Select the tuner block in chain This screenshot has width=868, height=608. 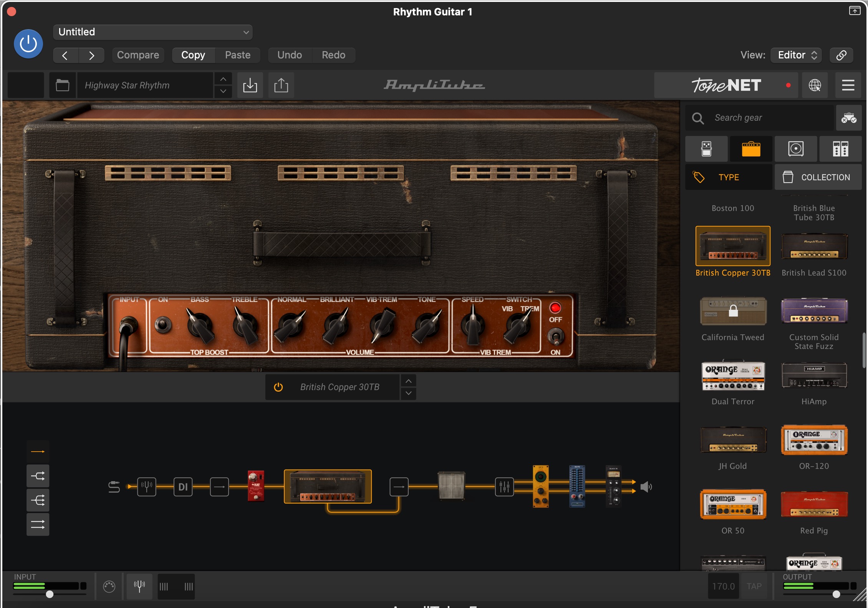tap(146, 487)
